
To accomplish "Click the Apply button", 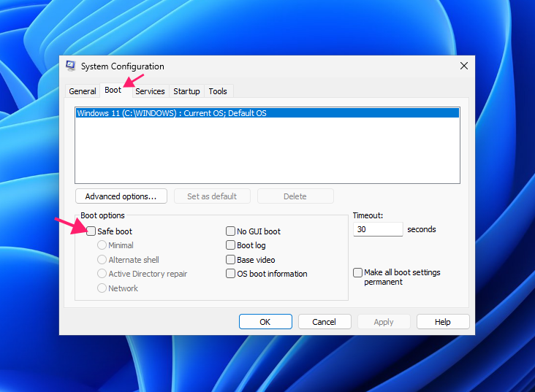I will (384, 322).
